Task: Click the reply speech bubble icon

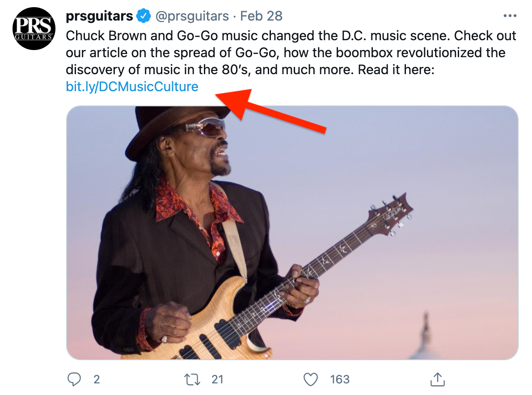Action: click(x=74, y=379)
